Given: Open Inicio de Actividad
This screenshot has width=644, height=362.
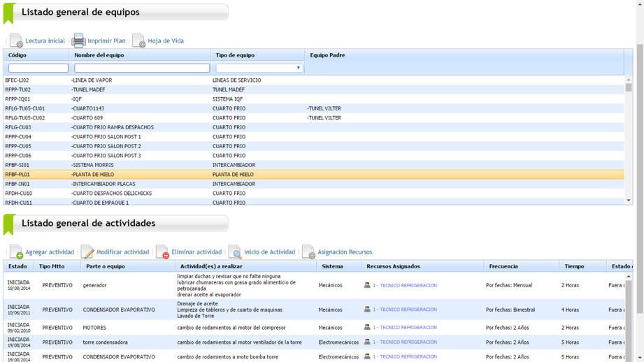Looking at the screenshot, I should 269,252.
